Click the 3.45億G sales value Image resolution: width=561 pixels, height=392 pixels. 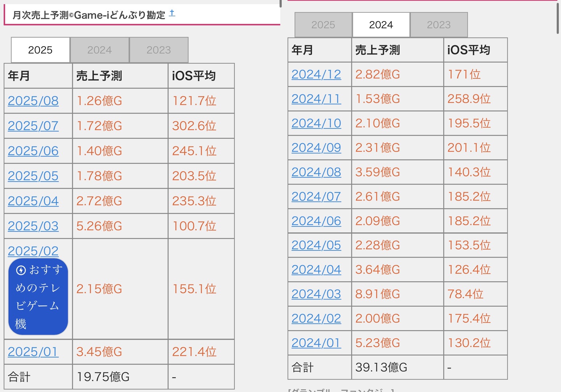click(x=99, y=352)
